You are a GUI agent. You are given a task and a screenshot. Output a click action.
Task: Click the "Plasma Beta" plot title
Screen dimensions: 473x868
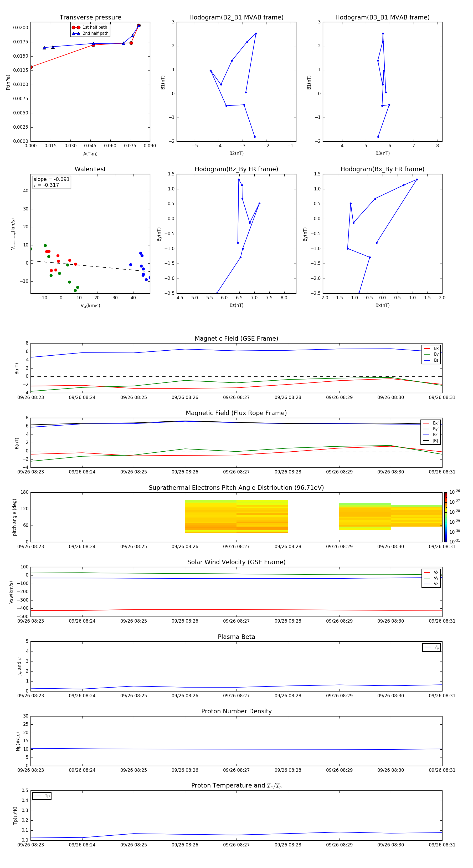(236, 637)
